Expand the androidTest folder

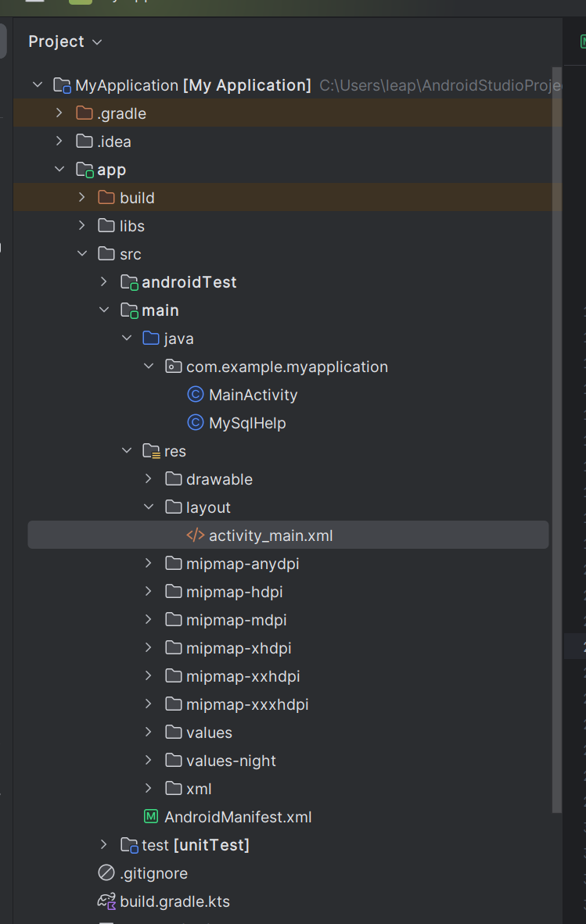(103, 282)
